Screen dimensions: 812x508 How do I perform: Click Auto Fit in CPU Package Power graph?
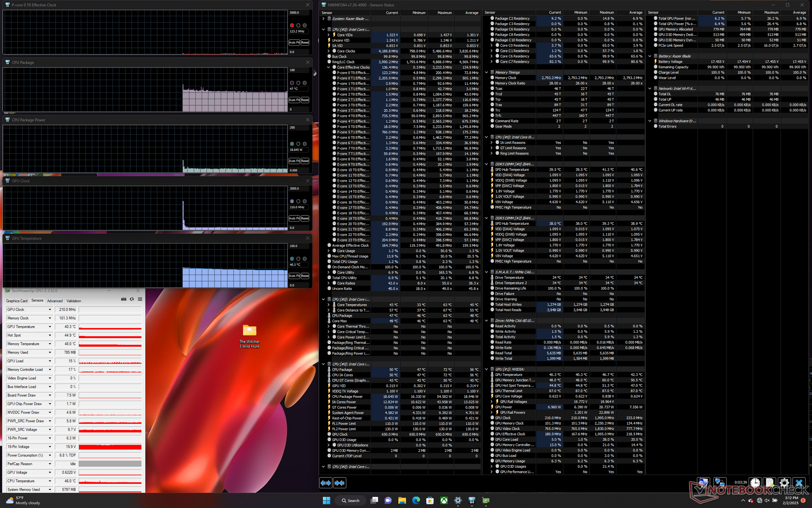[x=294, y=161]
